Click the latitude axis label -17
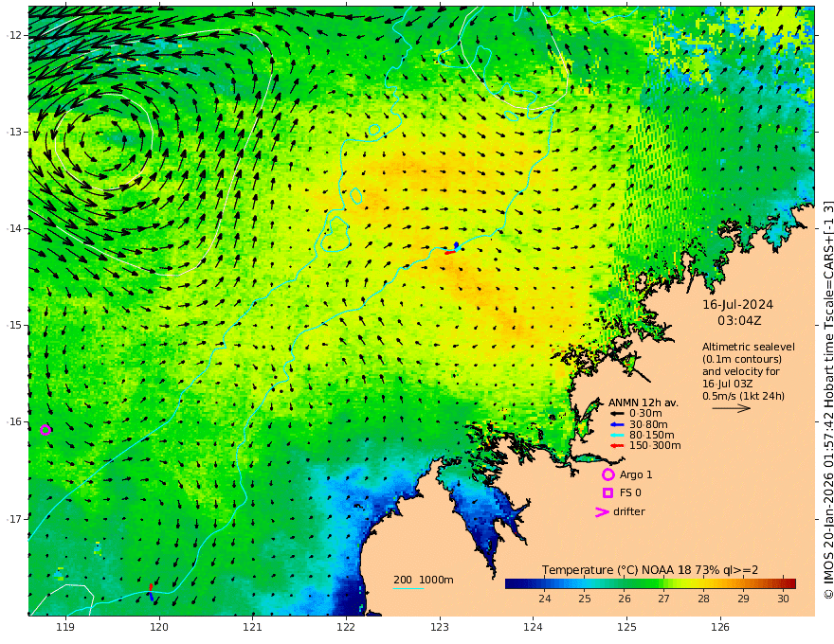The image size is (834, 644). click(14, 519)
